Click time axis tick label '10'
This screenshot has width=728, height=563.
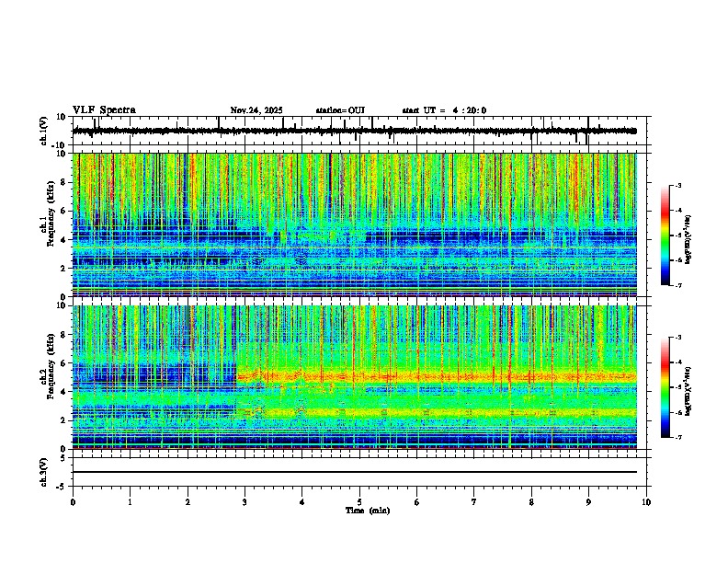(646, 502)
